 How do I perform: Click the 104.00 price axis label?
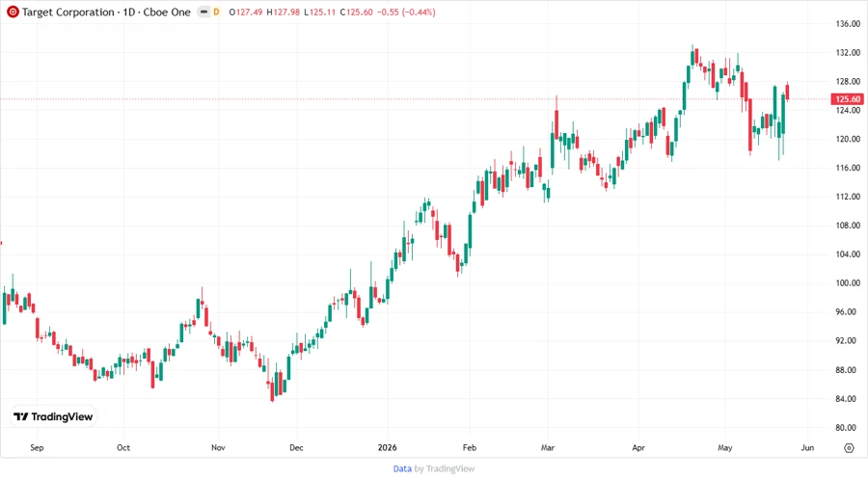(x=848, y=254)
